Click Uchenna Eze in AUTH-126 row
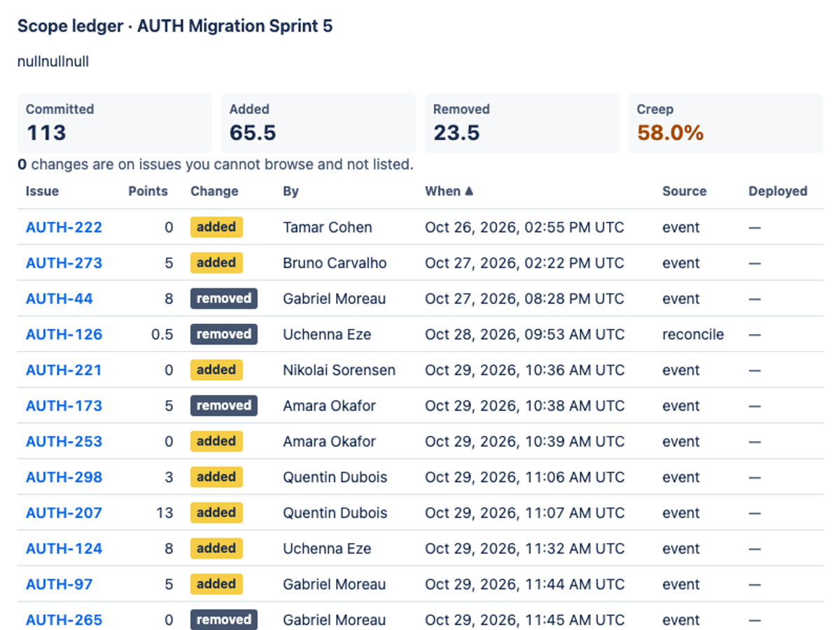The height and width of the screenshot is (630, 840). tap(327, 335)
